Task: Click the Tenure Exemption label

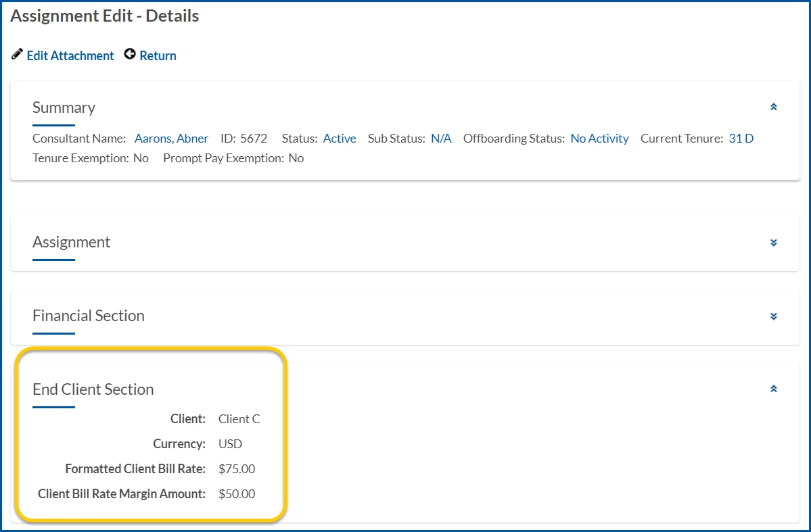Action: [80, 158]
